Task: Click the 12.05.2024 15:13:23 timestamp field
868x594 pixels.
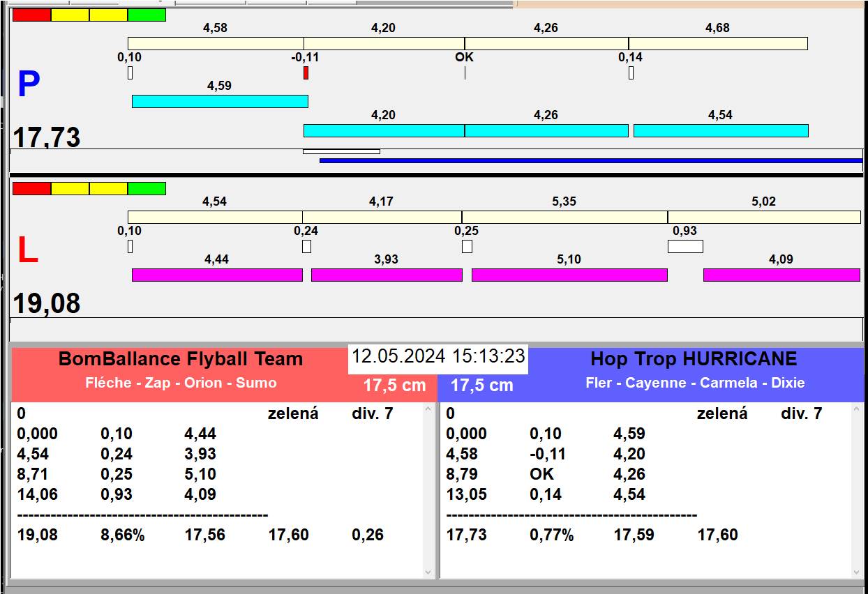Action: [437, 356]
